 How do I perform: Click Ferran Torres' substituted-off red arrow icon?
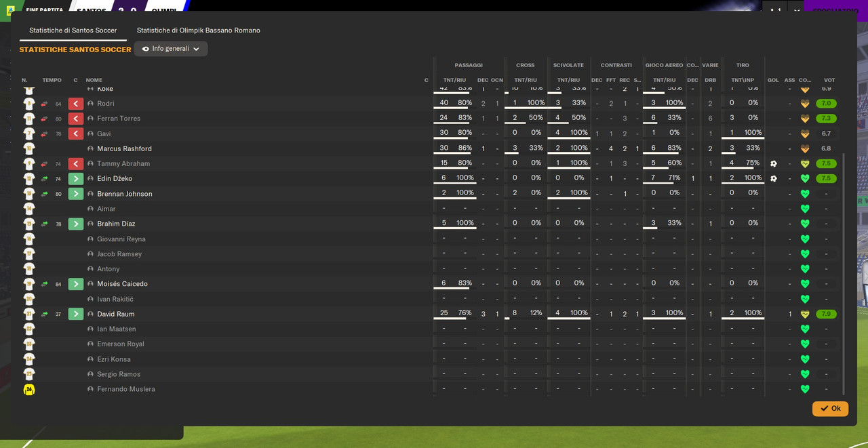(75, 119)
